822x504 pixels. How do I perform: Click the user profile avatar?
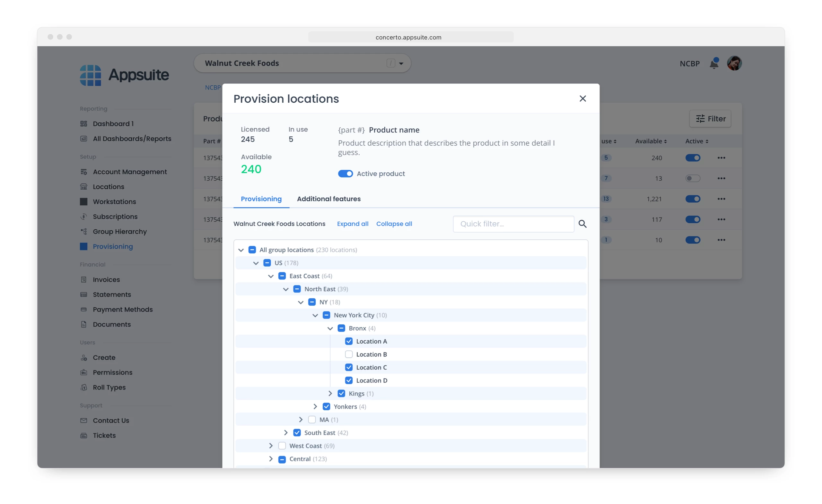click(734, 63)
